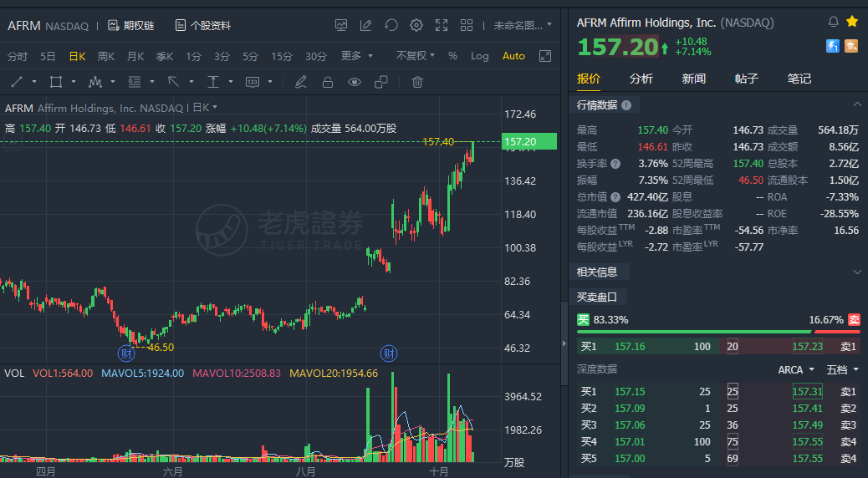Select the 123 price label tool

pyautogui.click(x=253, y=82)
